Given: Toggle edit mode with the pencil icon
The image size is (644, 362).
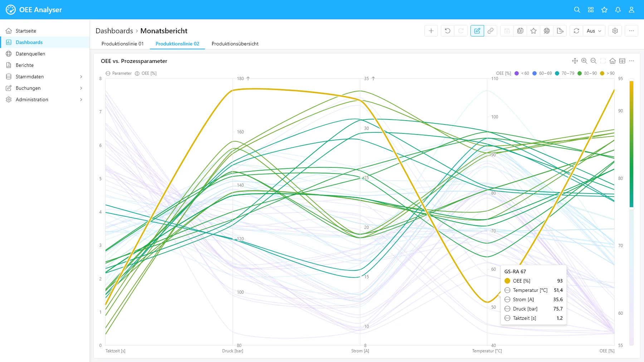Looking at the screenshot, I should (x=477, y=31).
